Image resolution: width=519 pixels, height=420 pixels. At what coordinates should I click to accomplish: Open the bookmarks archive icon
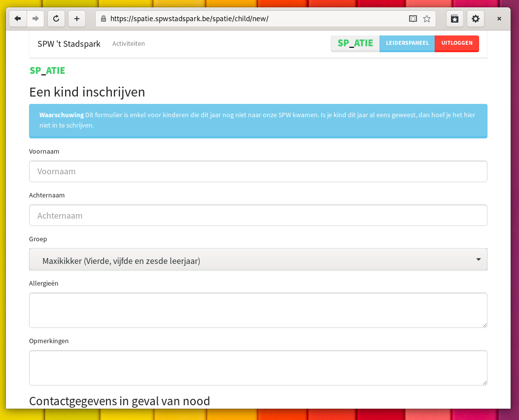455,19
